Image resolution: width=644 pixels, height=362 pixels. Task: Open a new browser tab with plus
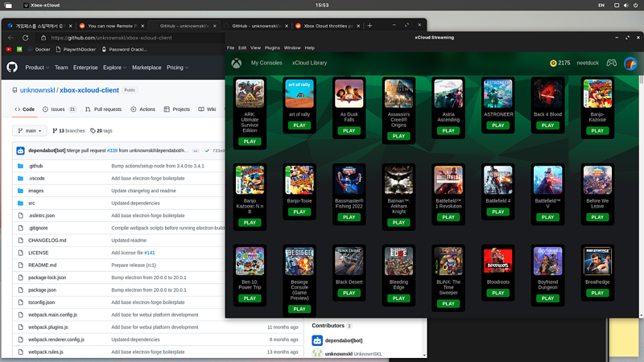coord(369,26)
